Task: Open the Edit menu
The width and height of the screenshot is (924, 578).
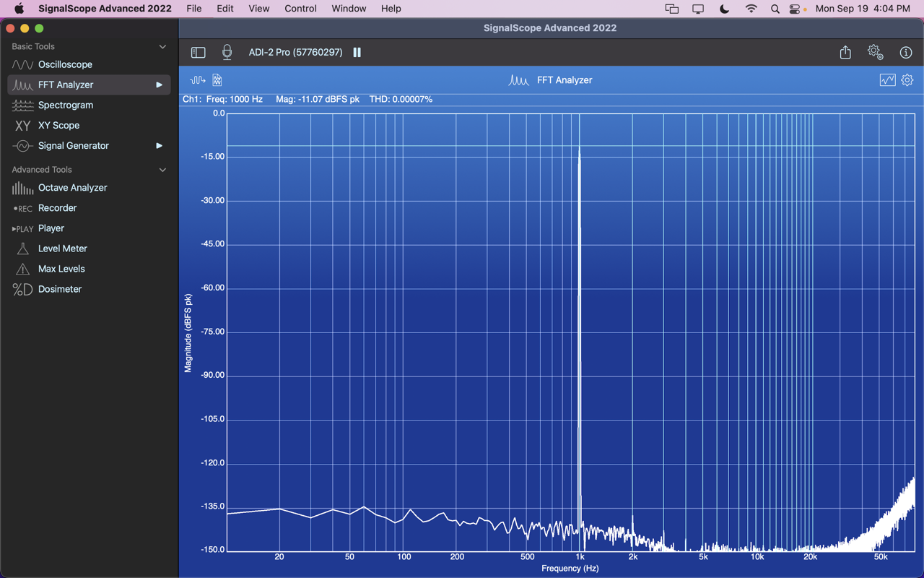Action: [x=225, y=9]
